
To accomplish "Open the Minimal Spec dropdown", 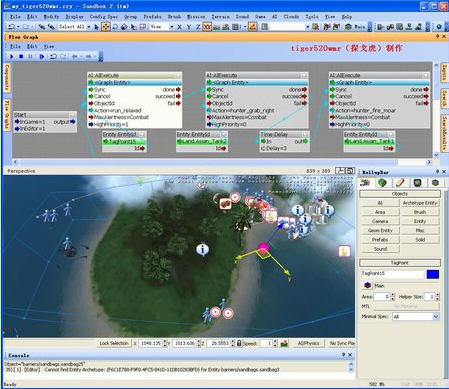I will tap(436, 317).
